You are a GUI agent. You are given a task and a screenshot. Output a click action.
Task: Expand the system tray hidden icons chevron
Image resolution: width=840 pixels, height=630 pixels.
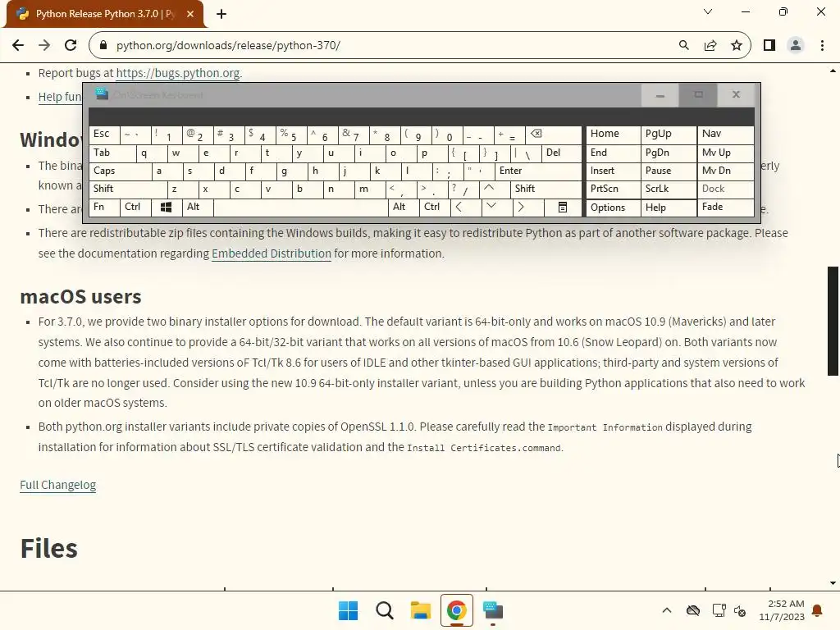tap(666, 610)
